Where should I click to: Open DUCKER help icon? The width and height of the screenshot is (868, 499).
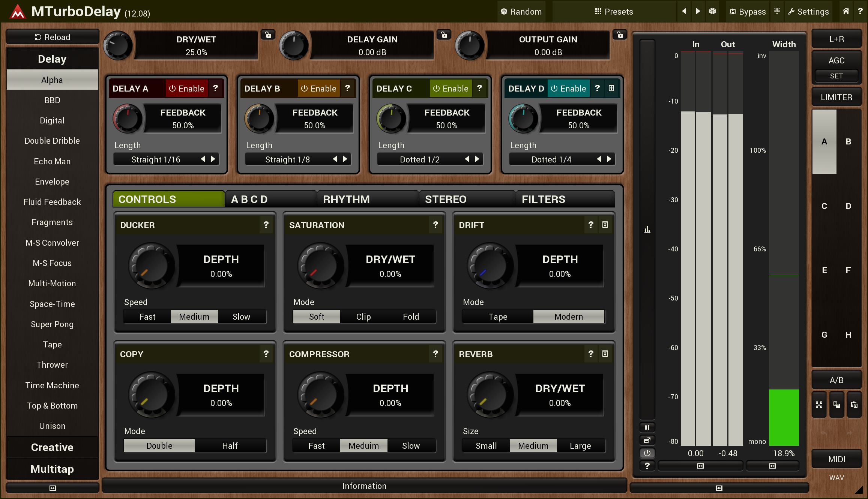pyautogui.click(x=266, y=225)
